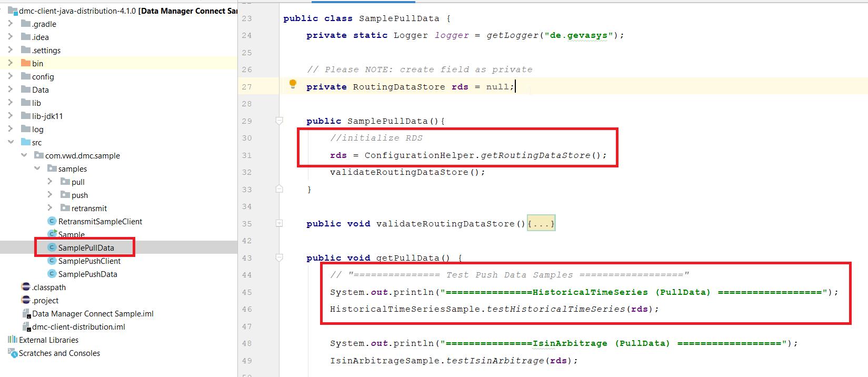
Task: Click the runnable Sample class icon
Action: tap(52, 234)
